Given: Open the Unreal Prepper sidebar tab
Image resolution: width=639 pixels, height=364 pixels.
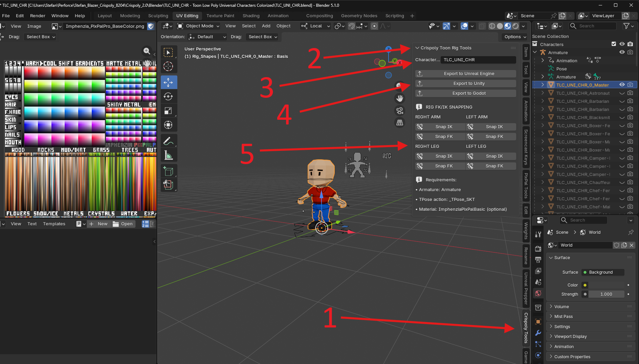Looking at the screenshot, I should [526, 288].
